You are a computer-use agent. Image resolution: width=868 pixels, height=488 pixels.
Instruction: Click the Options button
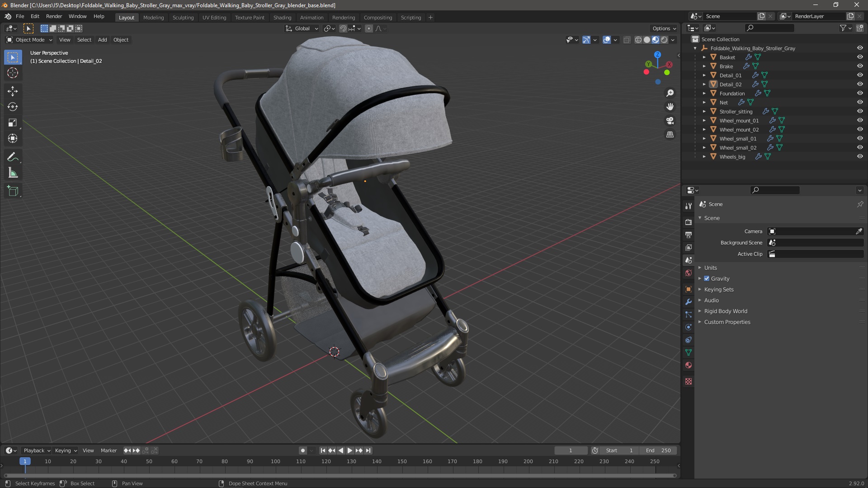click(x=664, y=28)
